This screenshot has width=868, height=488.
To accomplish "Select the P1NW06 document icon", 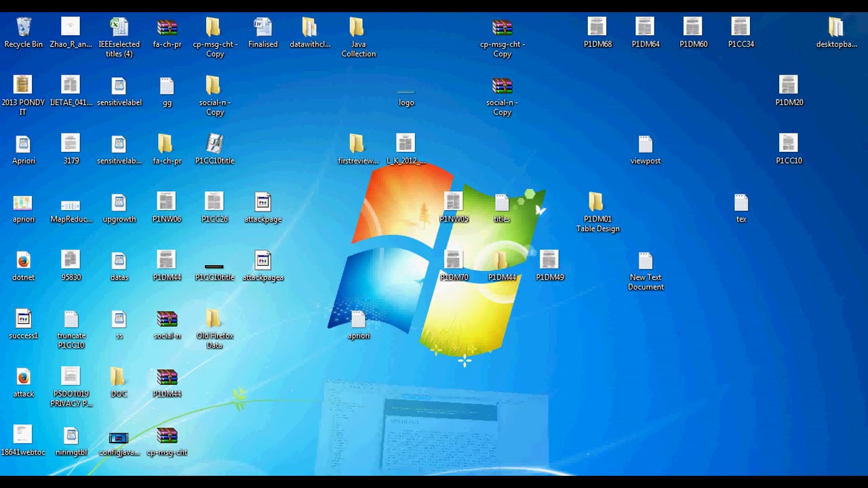I will pos(167,203).
